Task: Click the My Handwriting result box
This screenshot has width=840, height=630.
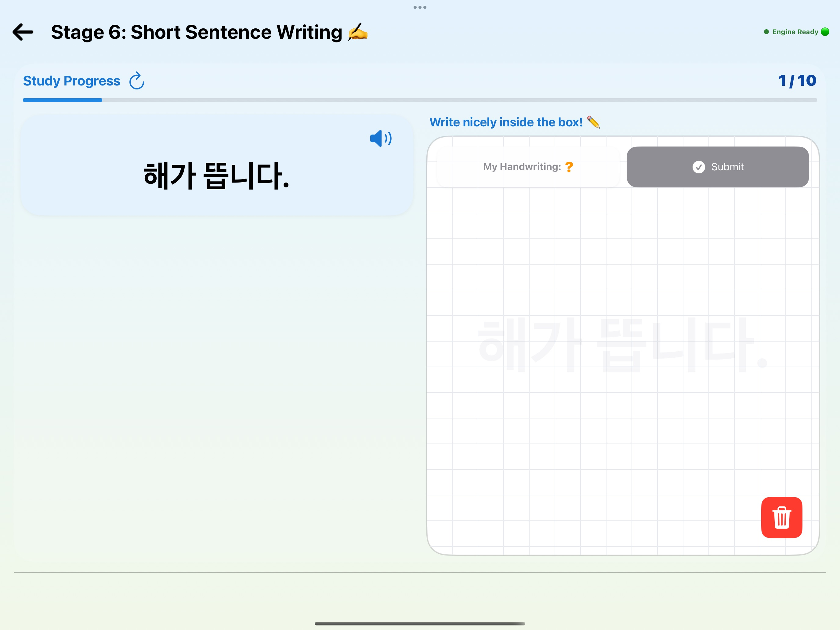Action: (528, 167)
